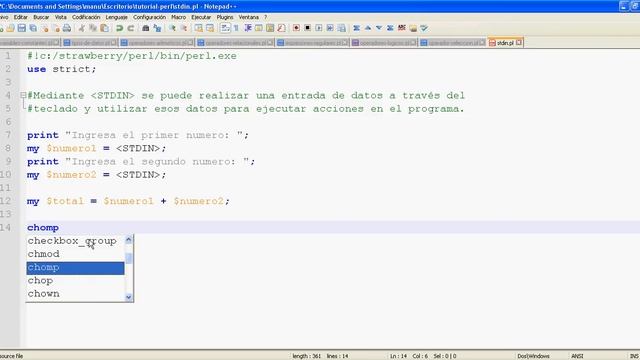Select chmod in autocomplete list
This screenshot has height=360, width=640.
pos(75,254)
